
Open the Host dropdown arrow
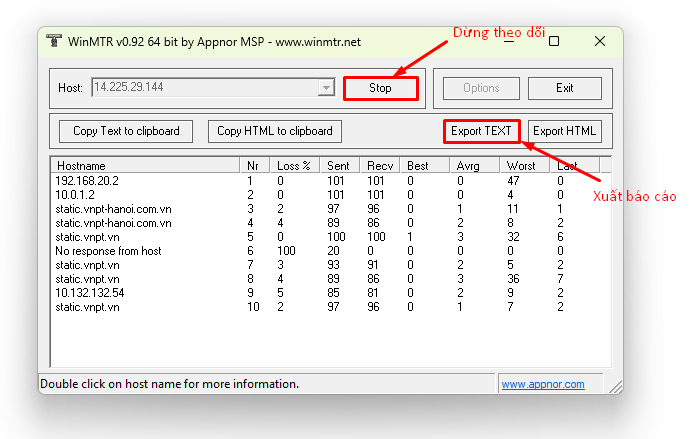click(326, 88)
